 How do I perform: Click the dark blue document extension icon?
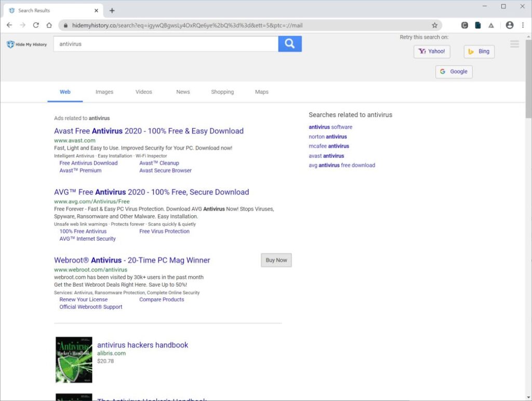pyautogui.click(x=478, y=25)
